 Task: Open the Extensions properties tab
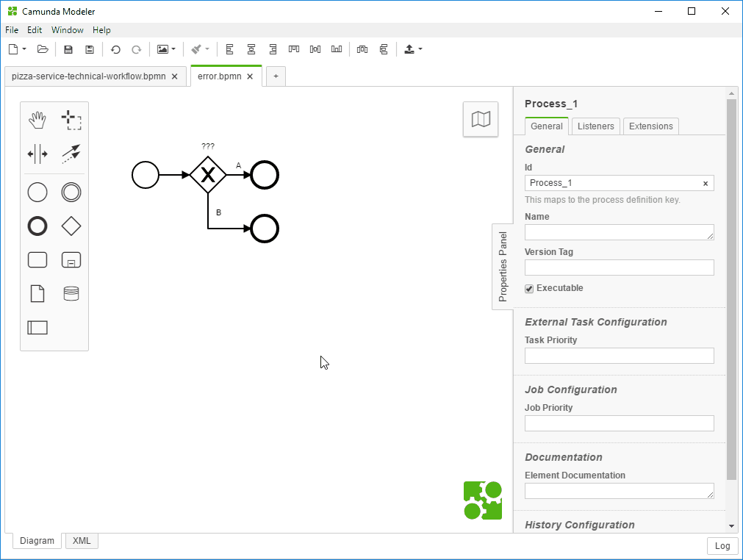coord(650,126)
